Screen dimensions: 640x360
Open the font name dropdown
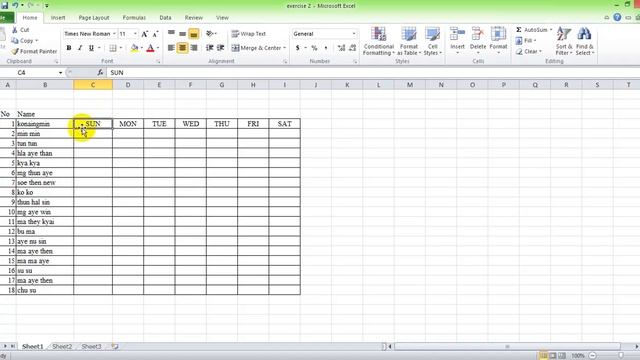click(114, 34)
